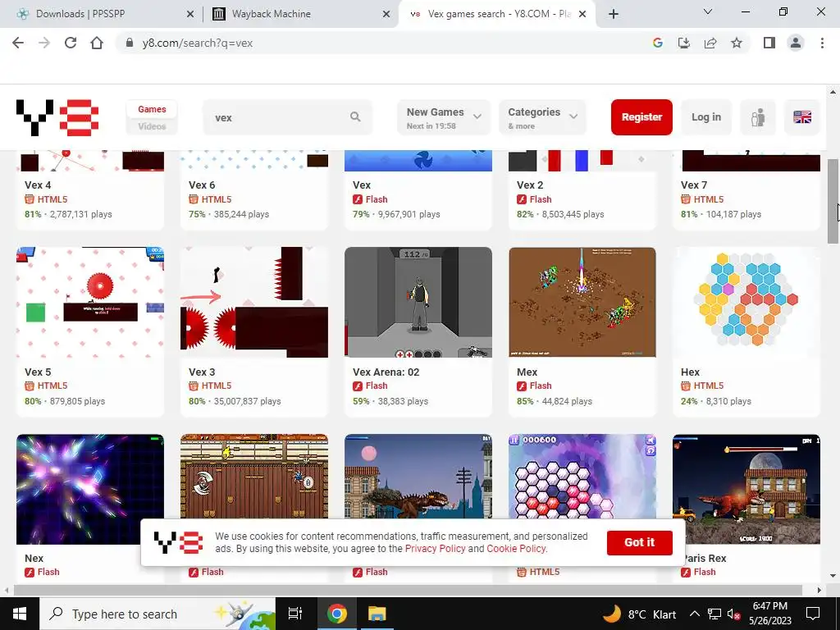
Task: Open Chrome profile avatar
Action: [796, 43]
